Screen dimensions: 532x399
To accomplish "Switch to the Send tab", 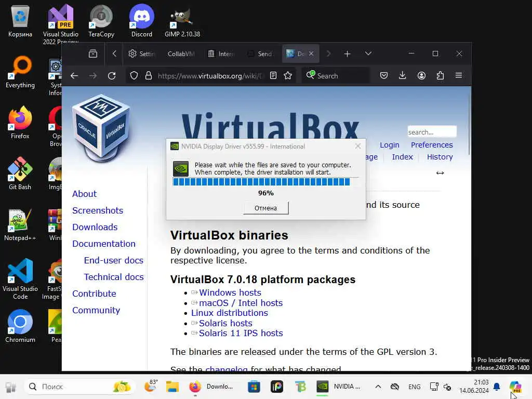I will [261, 54].
